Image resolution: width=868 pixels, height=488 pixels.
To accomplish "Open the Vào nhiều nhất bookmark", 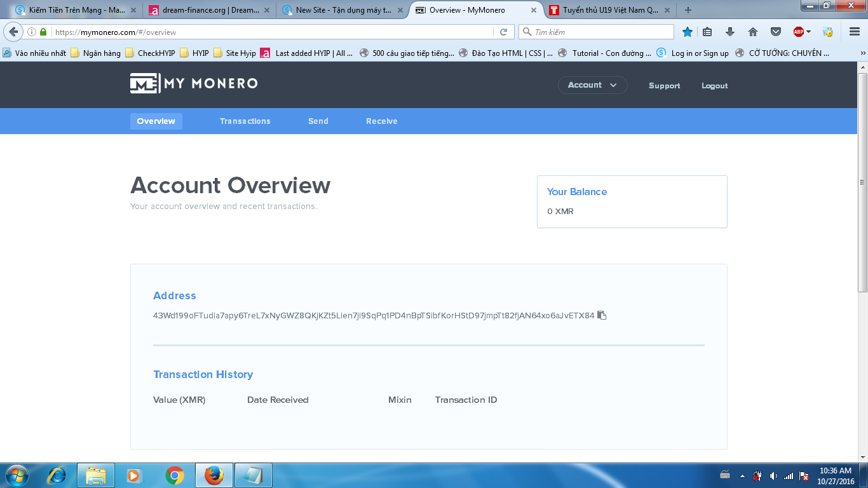I will 34,53.
